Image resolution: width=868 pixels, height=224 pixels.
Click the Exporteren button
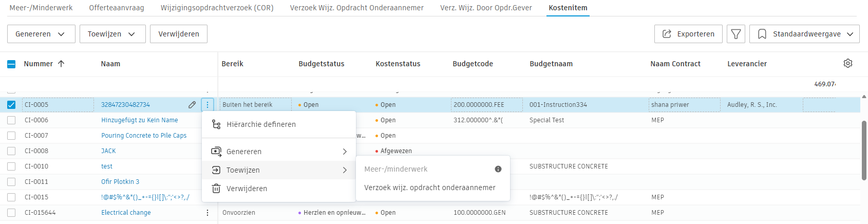(688, 34)
